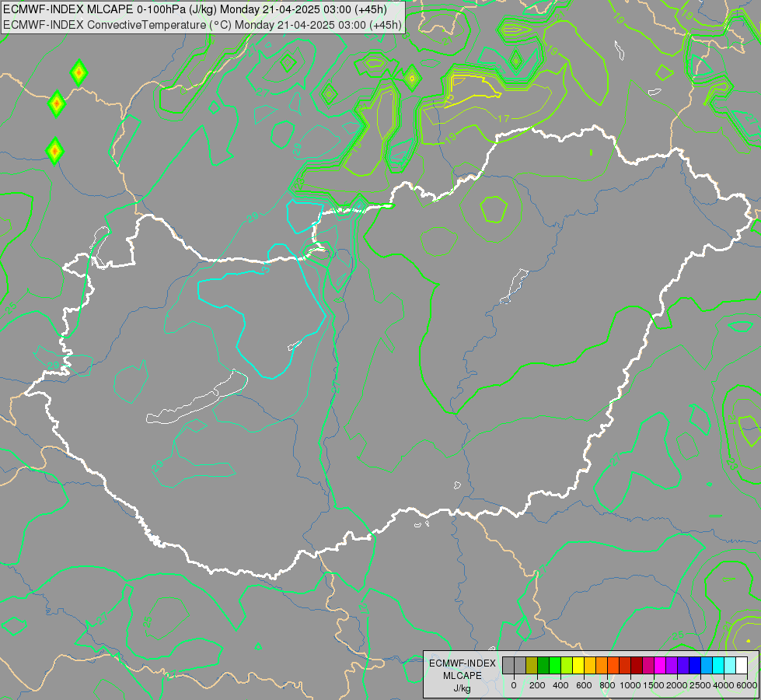Click the ECMWF-INDEX MLCAPE title line
This screenshot has width=761, height=700.
pos(194,9)
